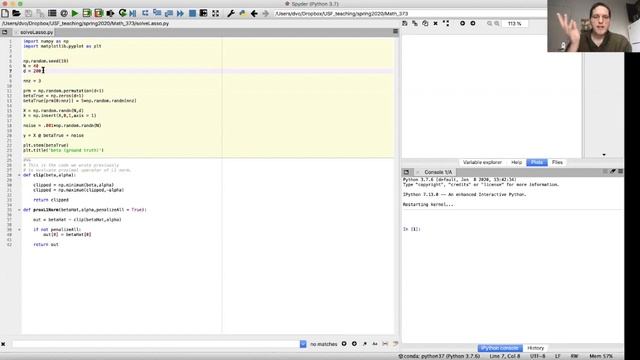Find next match arrow button
This screenshot has width=640, height=360.
click(x=354, y=344)
